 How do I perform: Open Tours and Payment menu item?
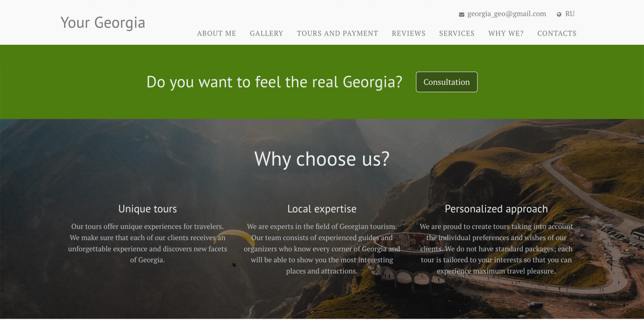coord(337,33)
